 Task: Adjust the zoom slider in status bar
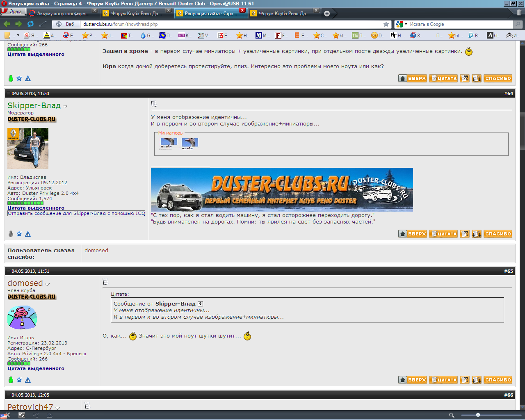pyautogui.click(x=478, y=415)
